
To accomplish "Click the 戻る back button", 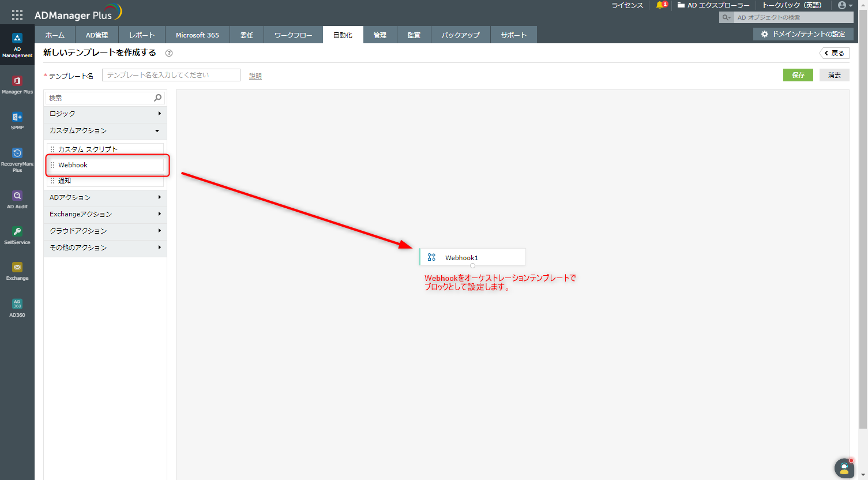I will (x=835, y=53).
